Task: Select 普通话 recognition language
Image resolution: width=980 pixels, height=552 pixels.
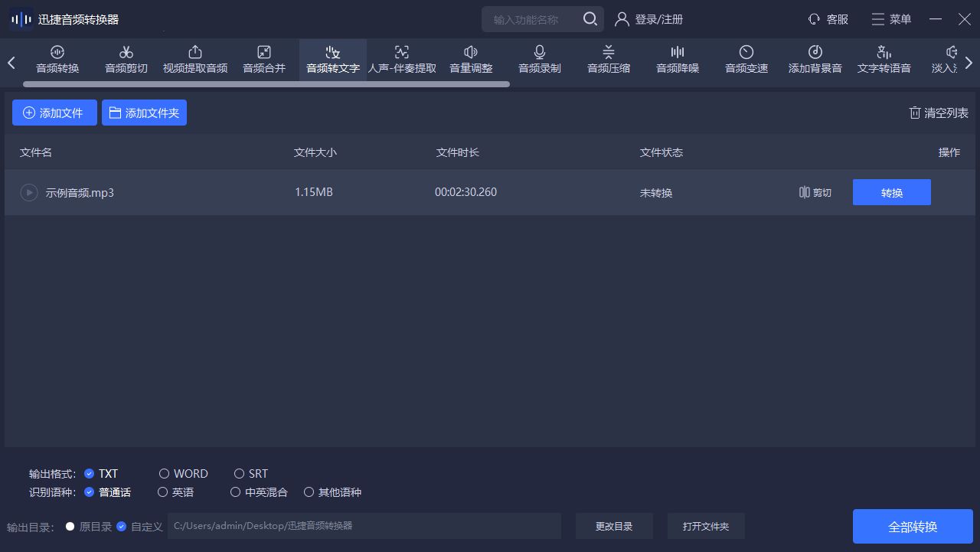Action: pyautogui.click(x=108, y=492)
